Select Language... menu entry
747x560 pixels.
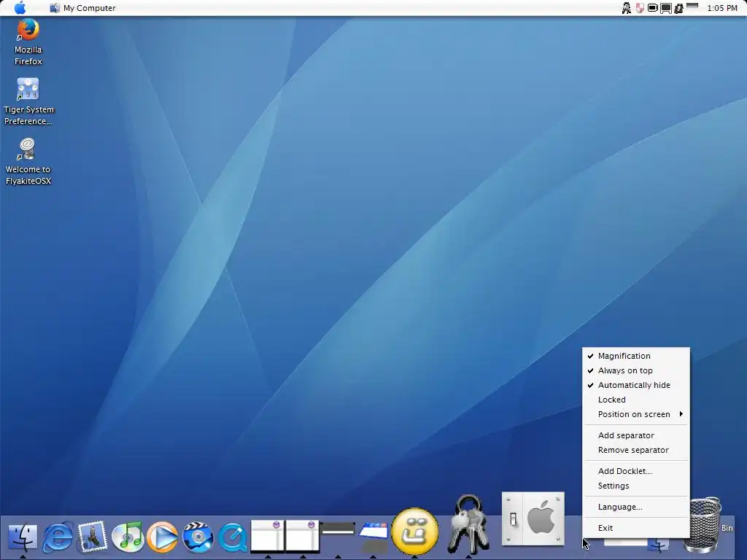coord(636,507)
